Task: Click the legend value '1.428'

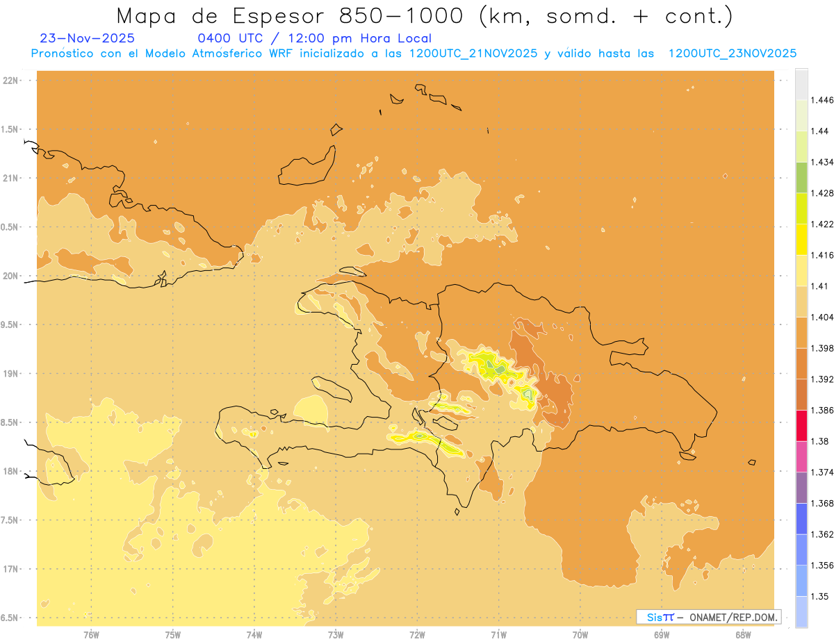Action: point(823,193)
